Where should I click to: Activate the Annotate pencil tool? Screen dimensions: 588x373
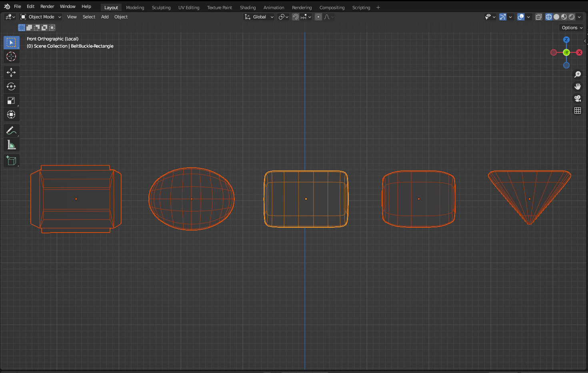click(x=11, y=131)
